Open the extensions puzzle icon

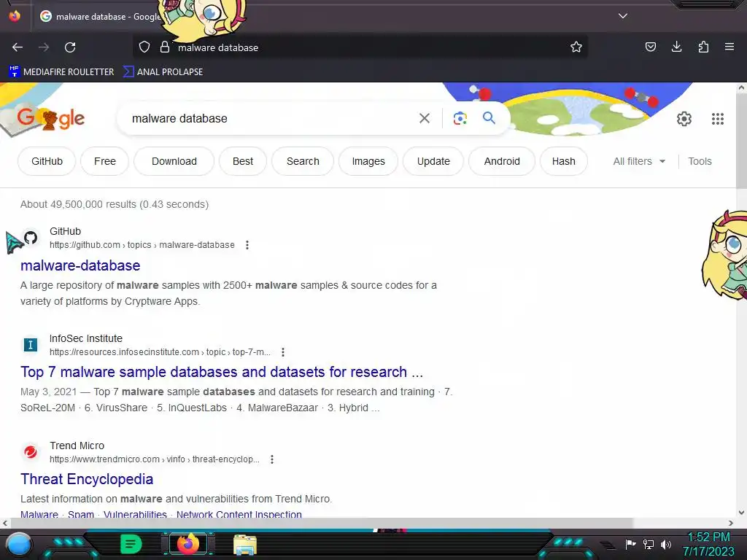703,47
